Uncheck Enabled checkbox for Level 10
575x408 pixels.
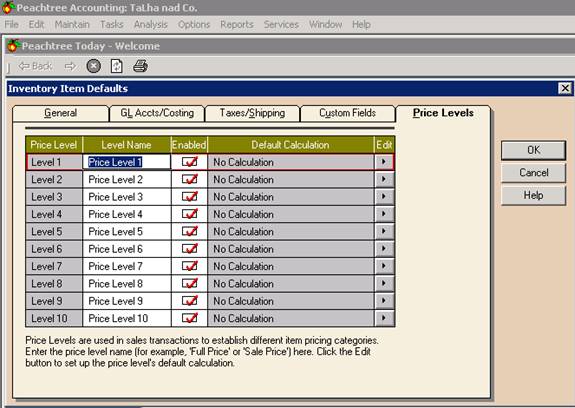pos(190,318)
